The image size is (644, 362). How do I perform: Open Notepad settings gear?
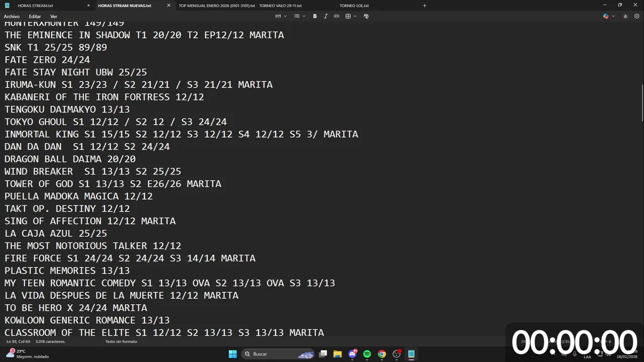click(636, 16)
